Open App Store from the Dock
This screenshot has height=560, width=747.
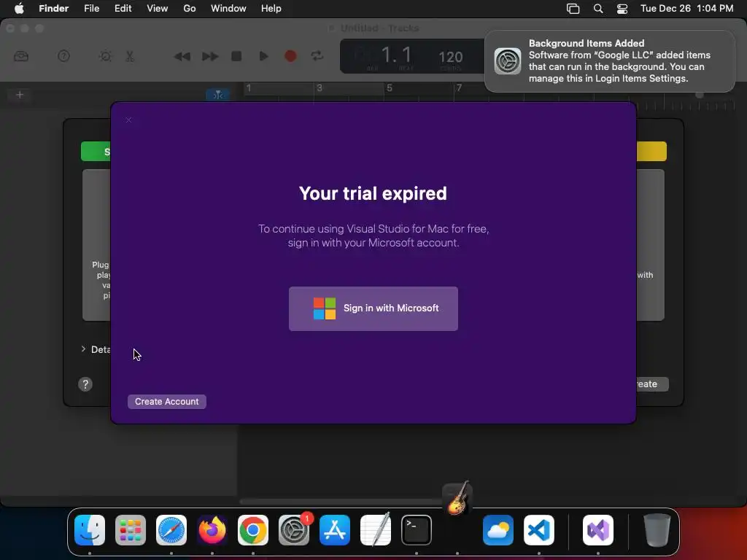pos(335,530)
